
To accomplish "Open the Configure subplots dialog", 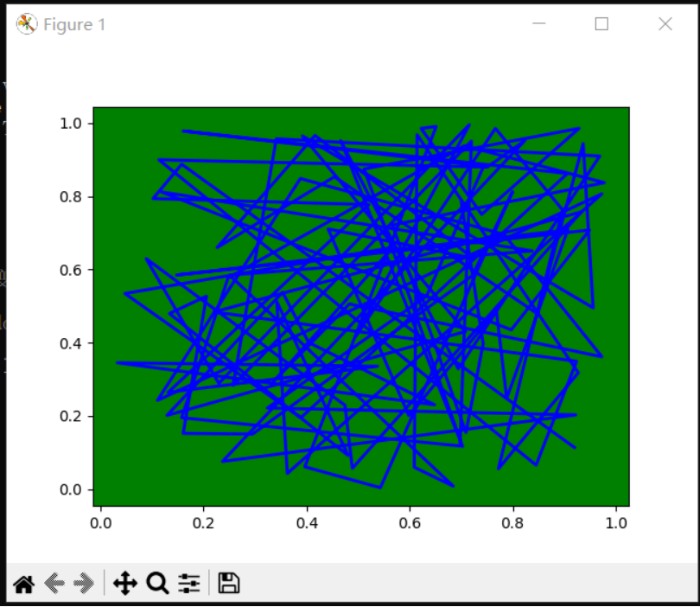I will (189, 584).
